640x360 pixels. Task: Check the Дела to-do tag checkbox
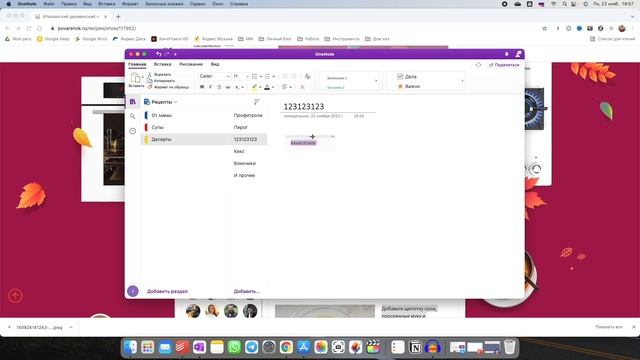(400, 76)
